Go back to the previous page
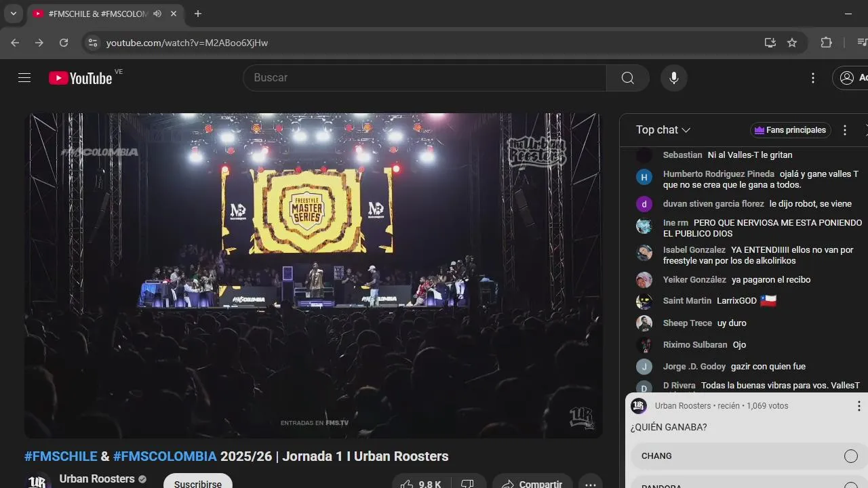Viewport: 868px width, 488px height. click(15, 43)
